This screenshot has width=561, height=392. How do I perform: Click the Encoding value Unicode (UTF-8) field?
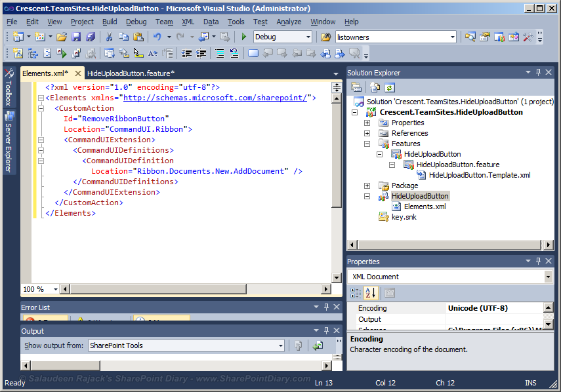point(495,308)
